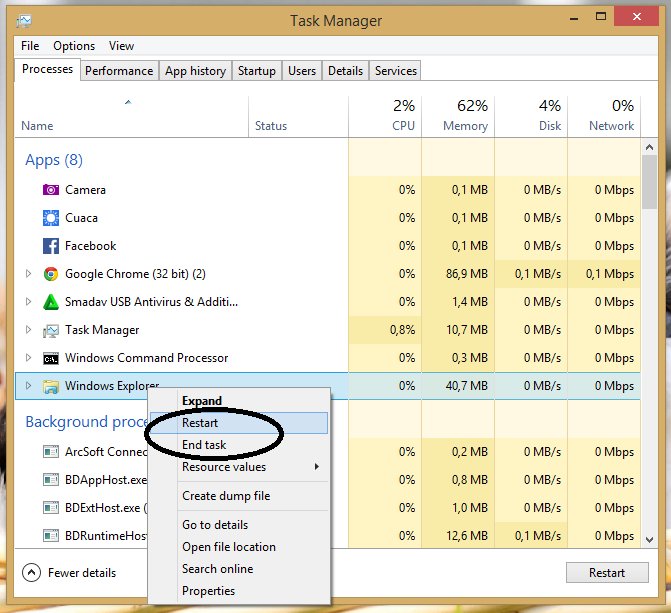This screenshot has height=613, width=671.
Task: Click the Google Chrome icon
Action: point(50,274)
